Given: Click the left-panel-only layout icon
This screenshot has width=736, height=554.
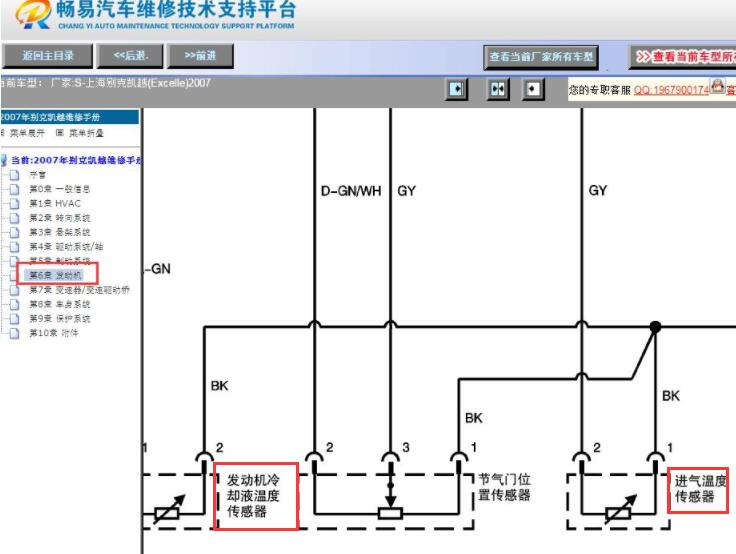Looking at the screenshot, I should (456, 89).
